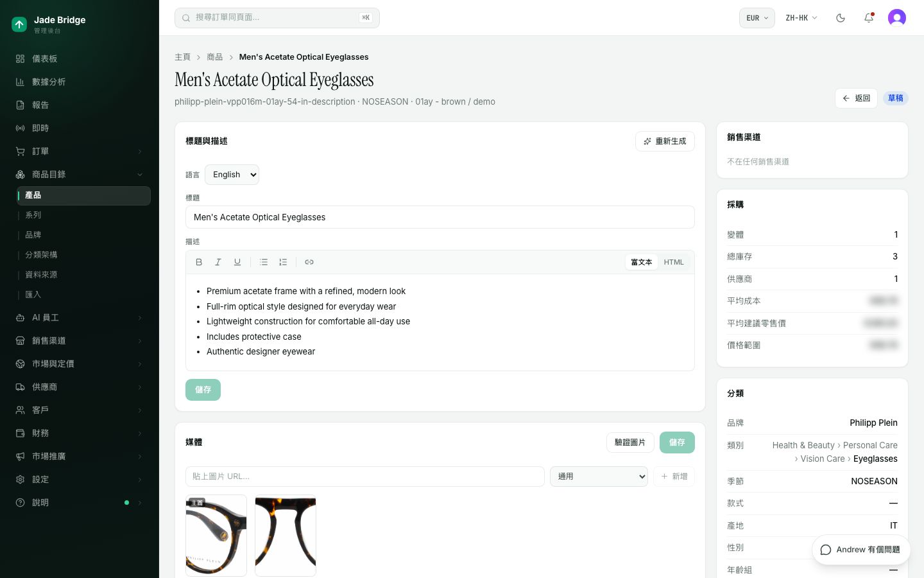The width and height of the screenshot is (924, 578).
Task: Insert a link in description editor
Action: click(309, 262)
